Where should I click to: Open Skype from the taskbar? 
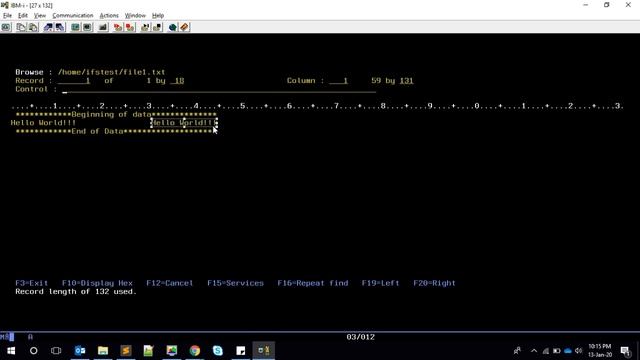218,350
